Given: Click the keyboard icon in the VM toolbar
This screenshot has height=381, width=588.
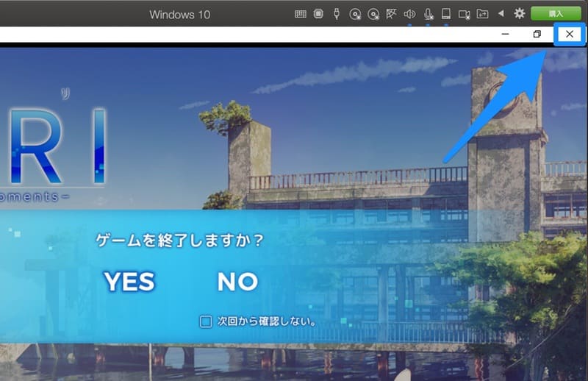Looking at the screenshot, I should tap(300, 14).
